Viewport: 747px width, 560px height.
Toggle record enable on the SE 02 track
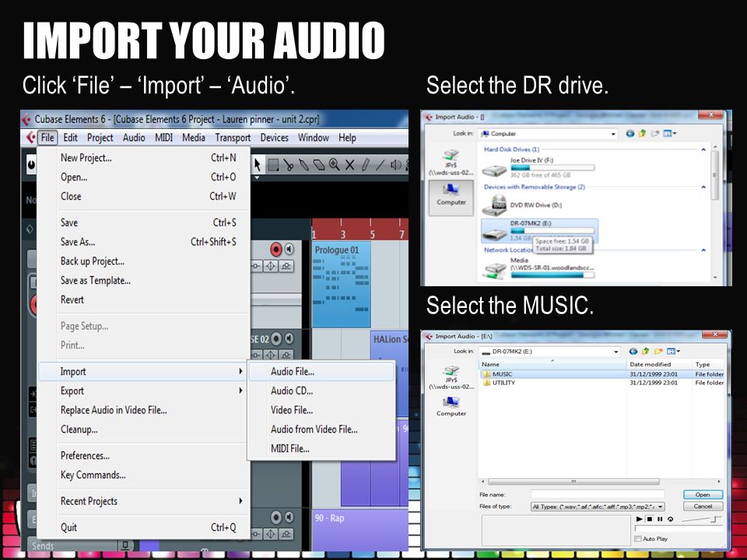(275, 338)
